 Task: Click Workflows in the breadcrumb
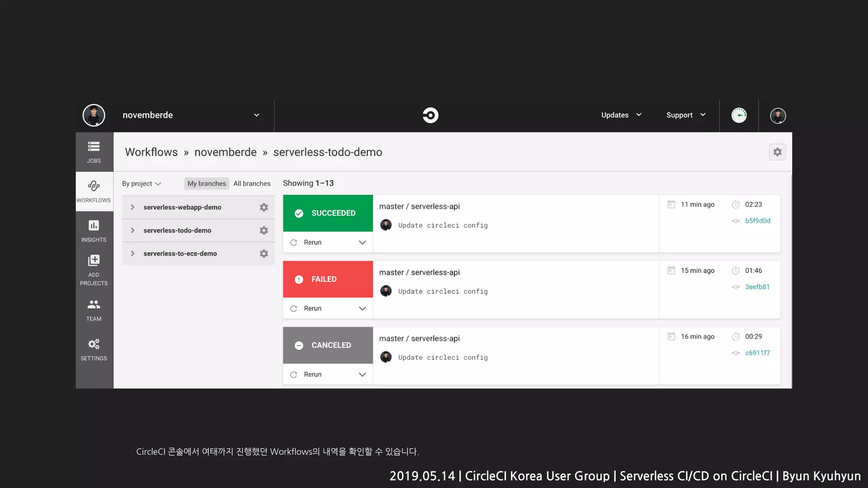coord(151,152)
